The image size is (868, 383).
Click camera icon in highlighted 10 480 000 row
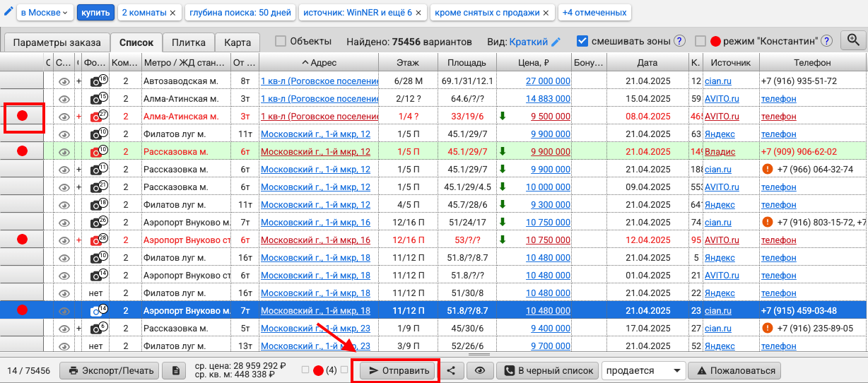[x=98, y=310]
